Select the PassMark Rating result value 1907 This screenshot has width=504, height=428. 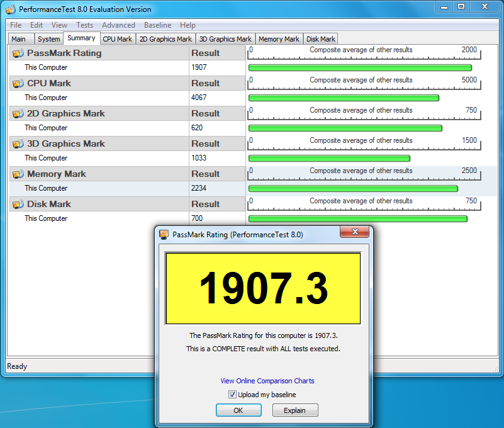coord(199,67)
